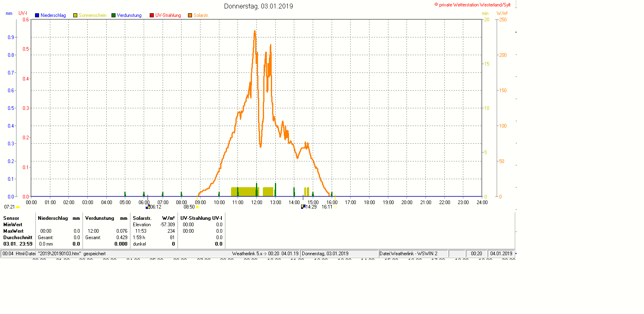Click the red UV-Strahlung legend color square
Screen dimensions: 644x314
click(152, 15)
